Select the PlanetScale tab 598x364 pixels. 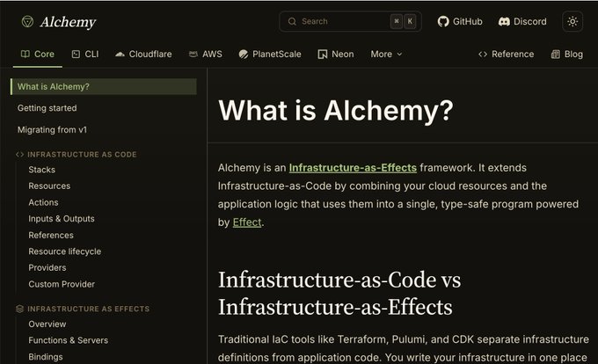270,55
